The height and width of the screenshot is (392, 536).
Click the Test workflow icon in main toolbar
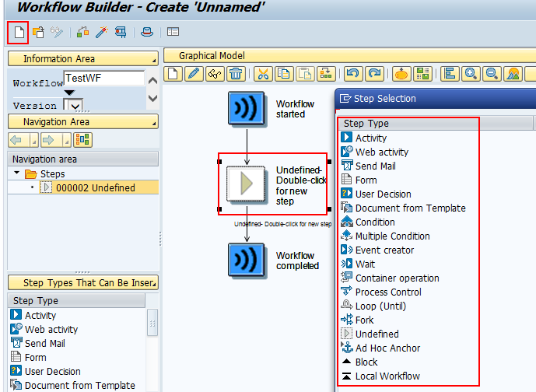(x=121, y=32)
